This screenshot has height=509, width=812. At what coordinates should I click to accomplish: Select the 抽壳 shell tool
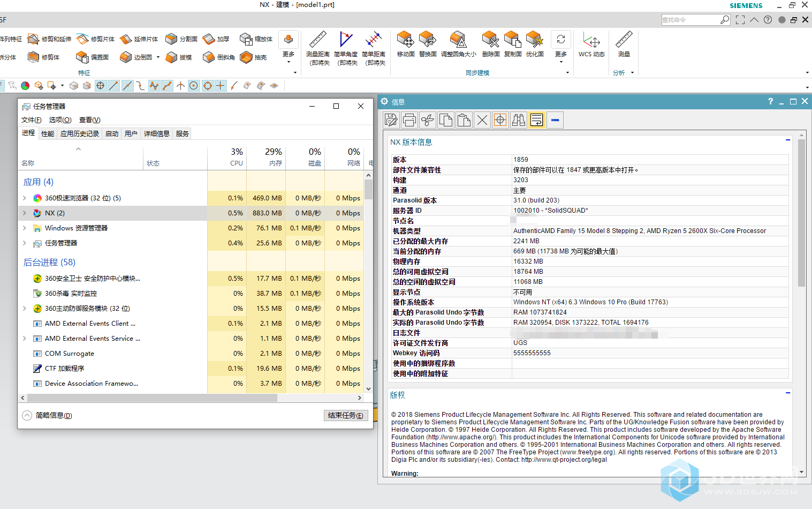coord(254,57)
